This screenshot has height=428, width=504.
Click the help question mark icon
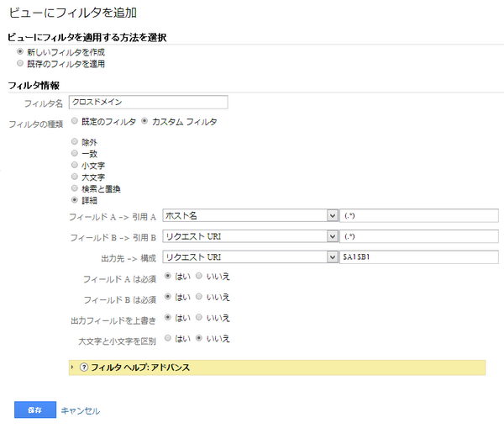[84, 367]
